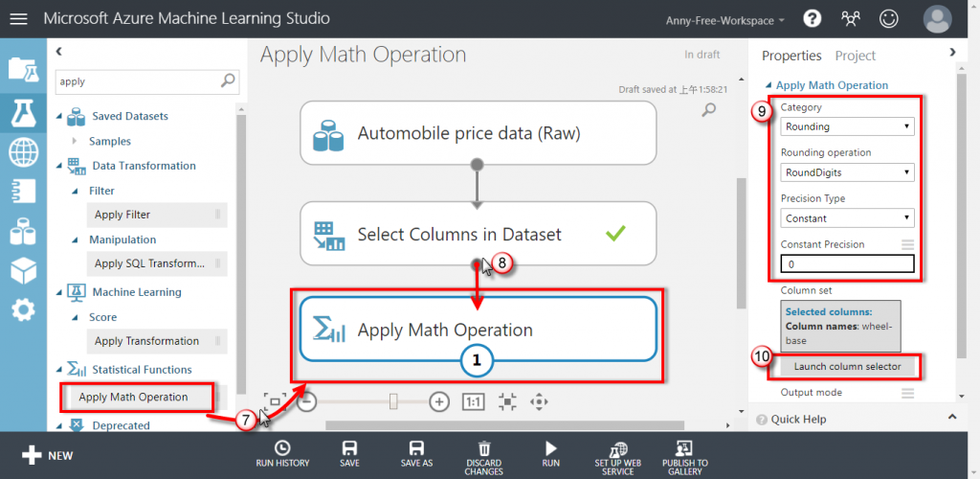
Task: Open Settings gear icon in sidebar
Action: pos(23,309)
